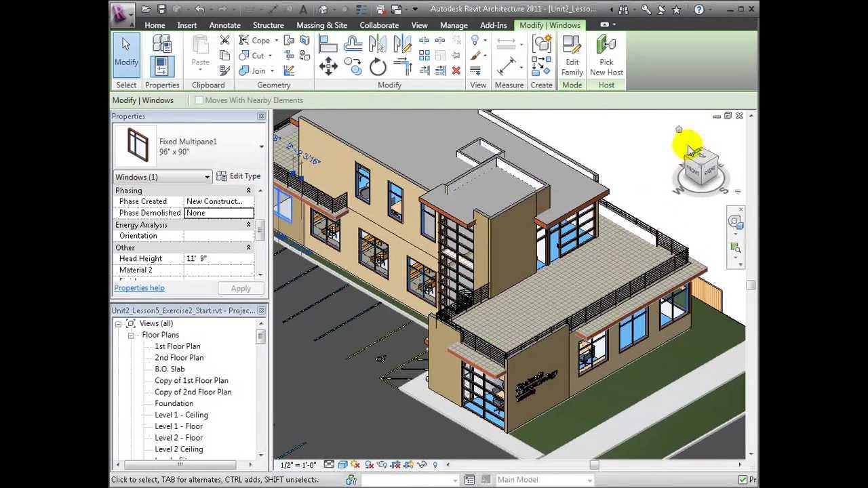
Task: Toggle Moves With Nearby Elements checkbox
Action: [x=199, y=100]
